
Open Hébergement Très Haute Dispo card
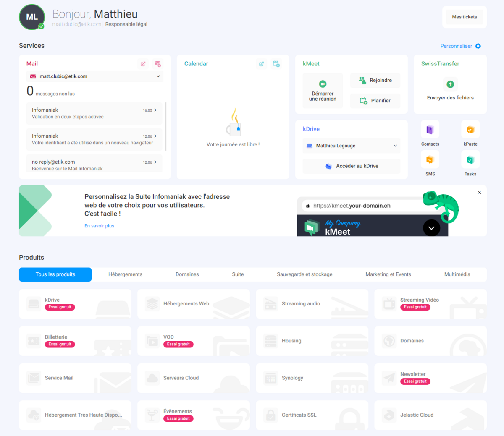coord(75,415)
